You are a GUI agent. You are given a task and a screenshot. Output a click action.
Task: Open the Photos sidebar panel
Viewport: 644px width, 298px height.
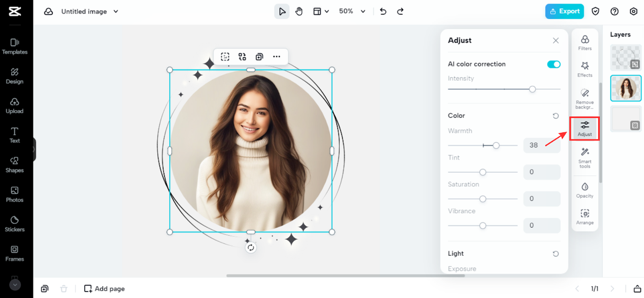tap(15, 194)
